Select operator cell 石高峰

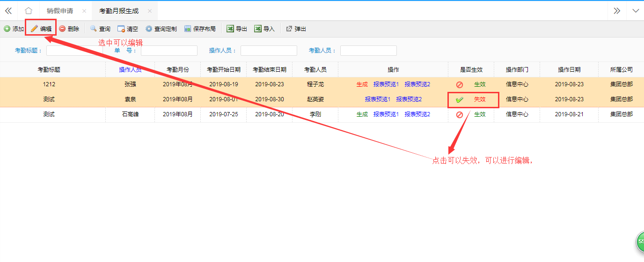tap(130, 114)
